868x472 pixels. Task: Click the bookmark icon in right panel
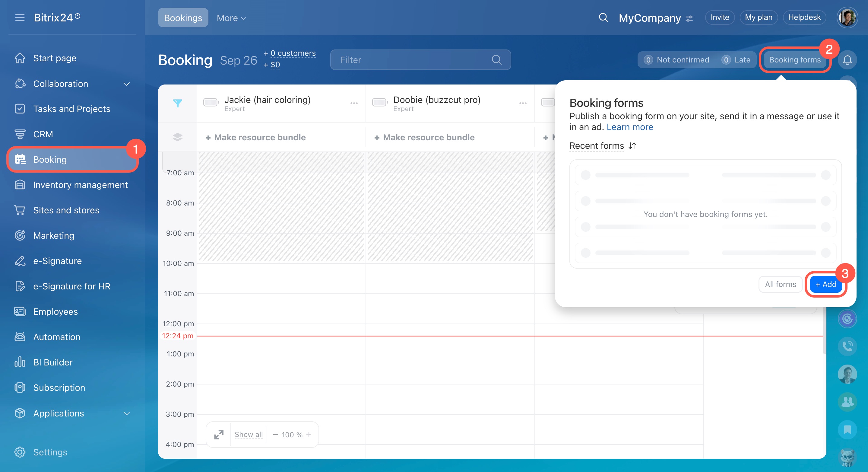pos(847,429)
